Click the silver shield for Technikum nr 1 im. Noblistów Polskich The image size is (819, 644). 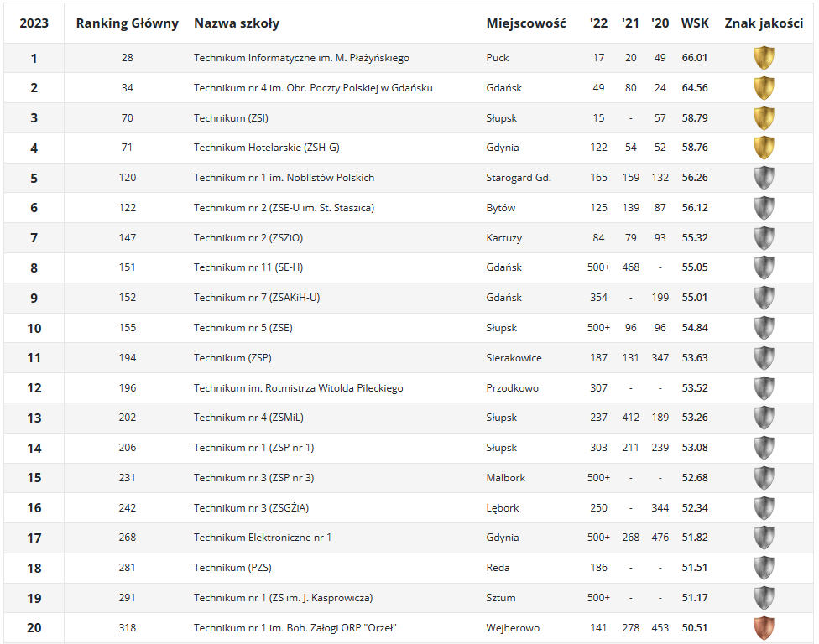[x=764, y=178]
